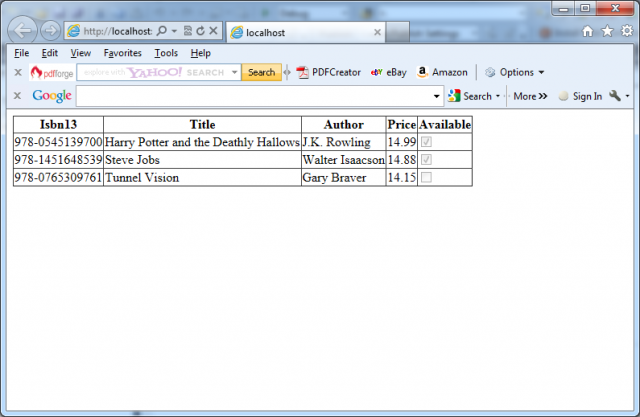Click the localhost address bar URL

[118, 31]
